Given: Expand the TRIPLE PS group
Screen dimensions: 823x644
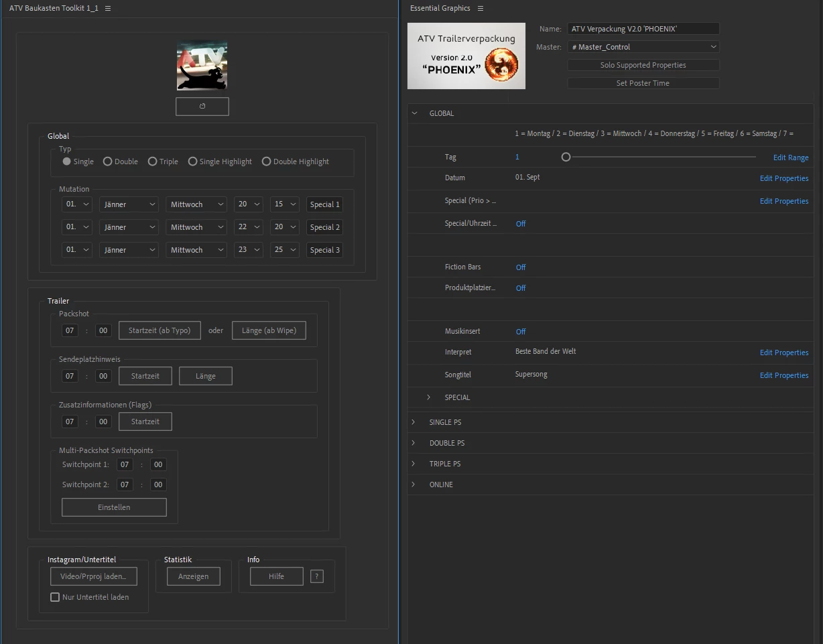Looking at the screenshot, I should pos(414,464).
